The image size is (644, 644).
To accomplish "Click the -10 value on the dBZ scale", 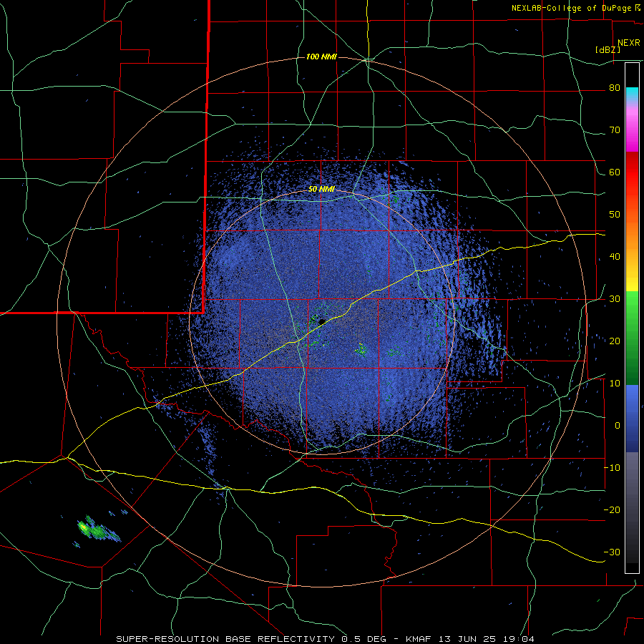I will (x=612, y=468).
